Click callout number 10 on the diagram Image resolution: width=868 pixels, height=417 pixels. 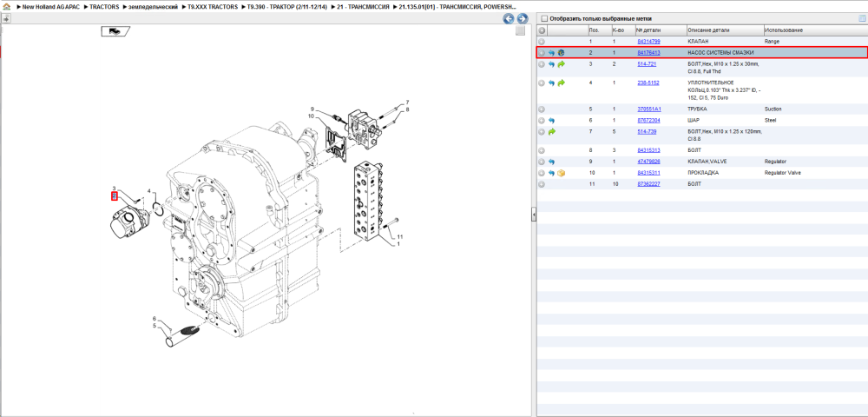point(312,116)
